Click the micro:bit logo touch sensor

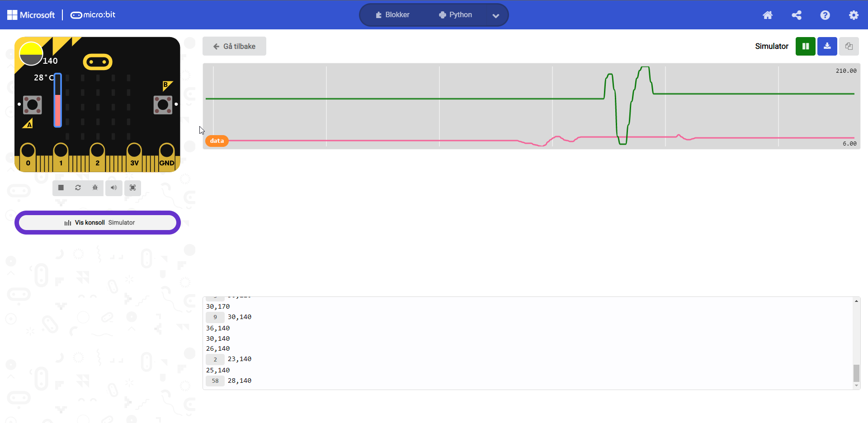click(98, 62)
